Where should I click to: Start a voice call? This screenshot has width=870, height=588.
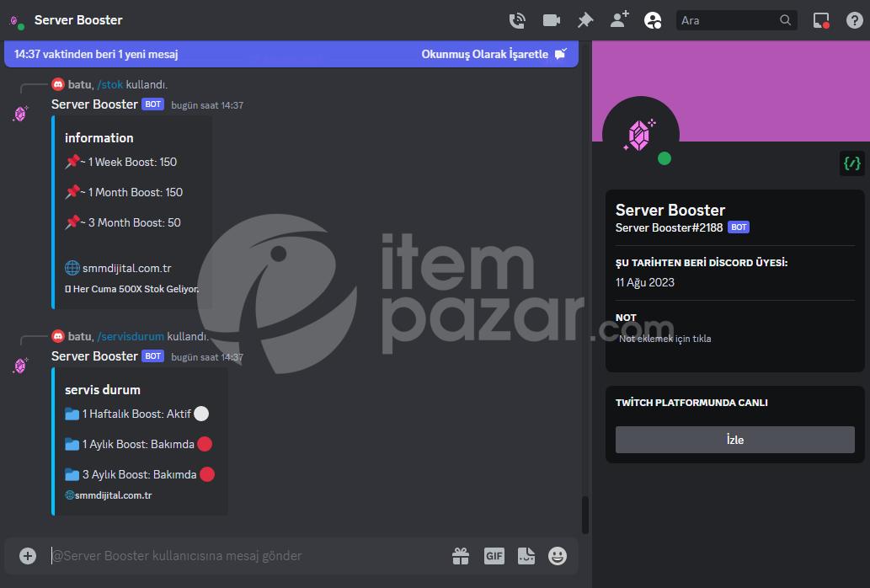point(517,20)
